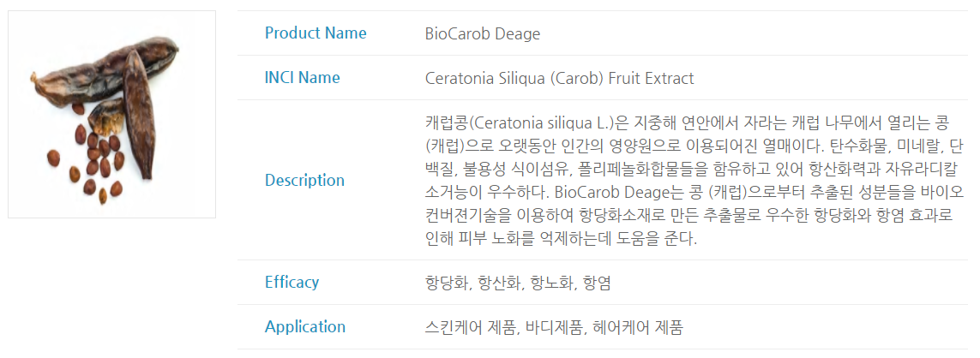Select the Product Name label
Image resolution: width=980 pixels, height=358 pixels.
pyautogui.click(x=316, y=33)
